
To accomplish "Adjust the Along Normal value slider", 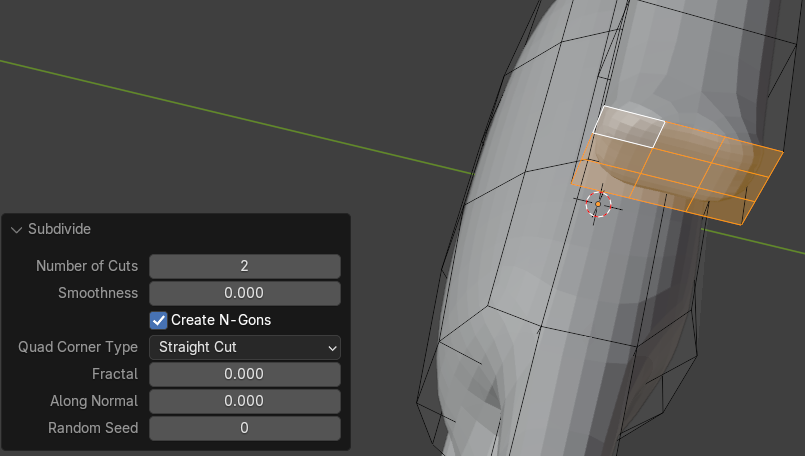I will pos(244,401).
